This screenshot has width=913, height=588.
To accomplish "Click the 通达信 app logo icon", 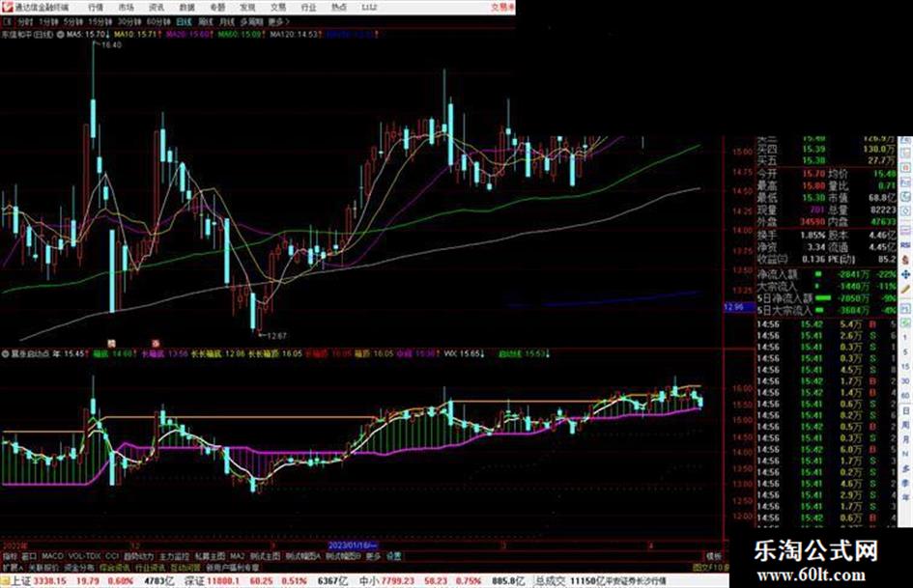I will pos(8,8).
